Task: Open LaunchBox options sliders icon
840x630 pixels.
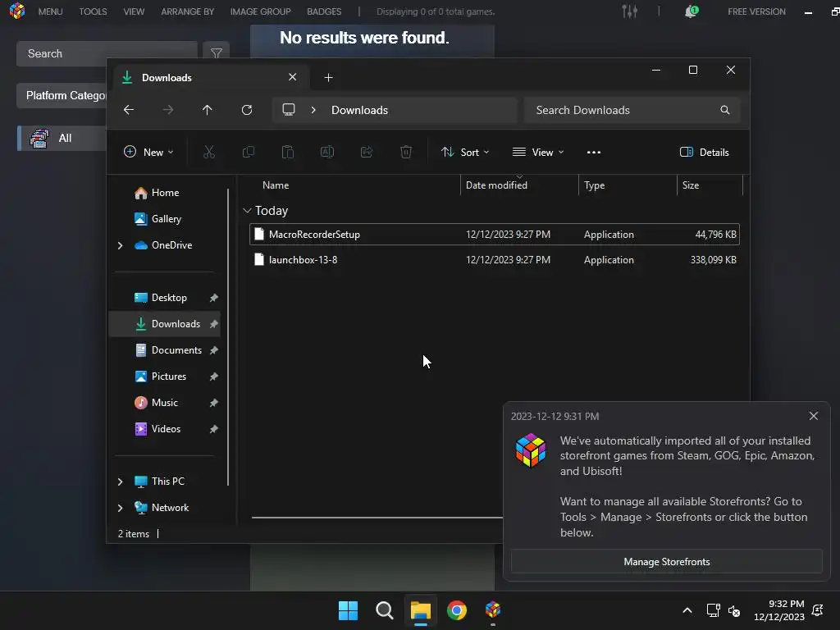Action: [629, 11]
